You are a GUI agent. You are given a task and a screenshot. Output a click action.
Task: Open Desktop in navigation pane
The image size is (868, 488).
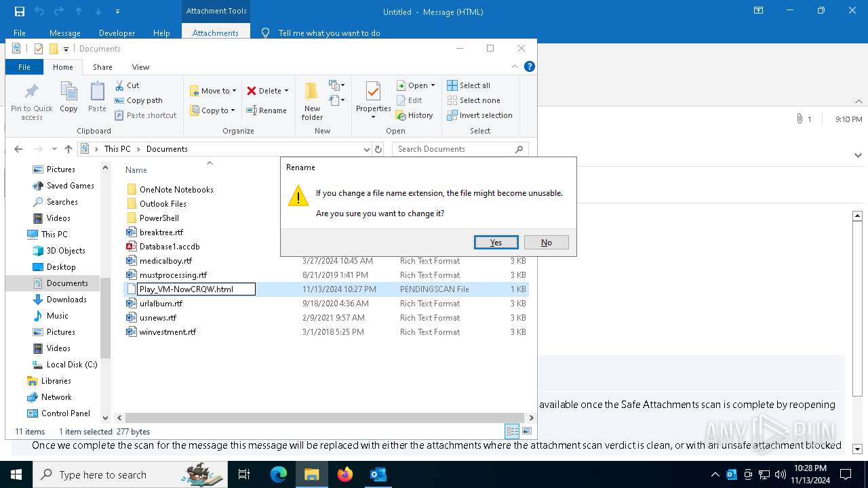[x=54, y=267]
